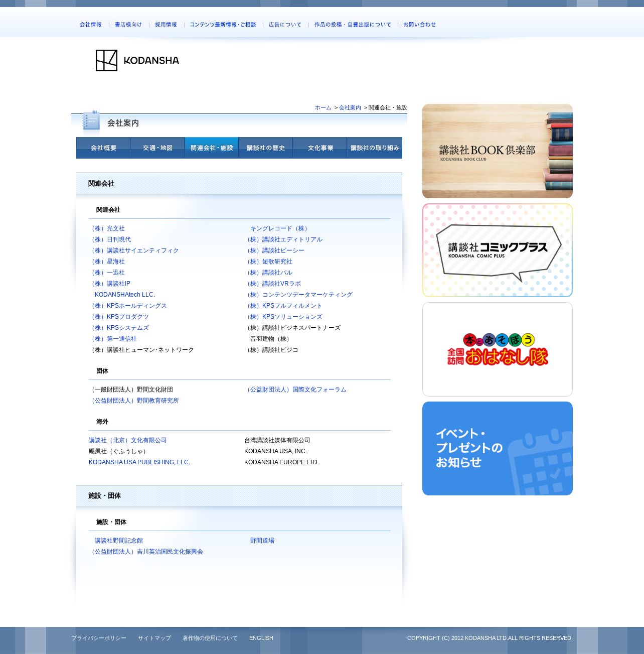Go to ホーム breadcrumb link
Image resolution: width=644 pixels, height=654 pixels.
point(323,107)
